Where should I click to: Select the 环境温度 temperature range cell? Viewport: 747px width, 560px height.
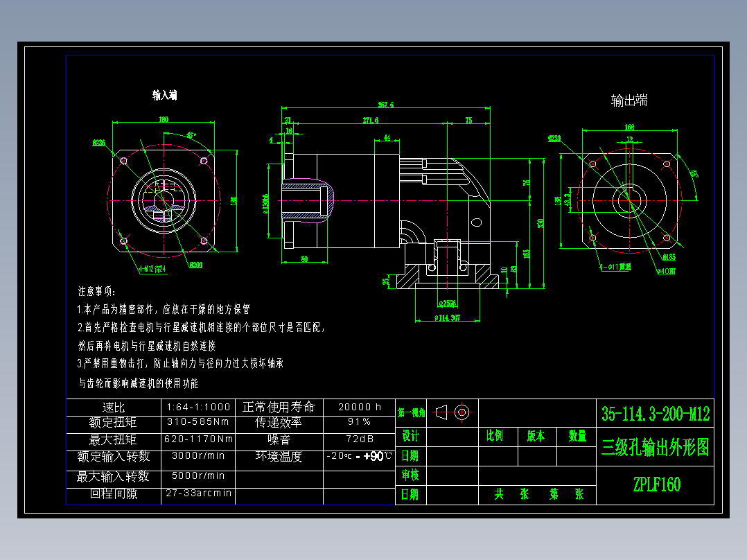[x=359, y=457]
